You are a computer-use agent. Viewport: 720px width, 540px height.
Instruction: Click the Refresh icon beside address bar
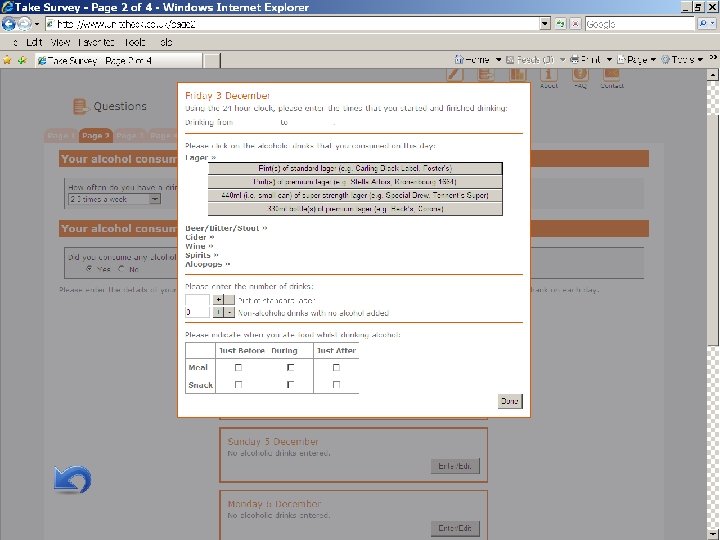click(x=560, y=23)
